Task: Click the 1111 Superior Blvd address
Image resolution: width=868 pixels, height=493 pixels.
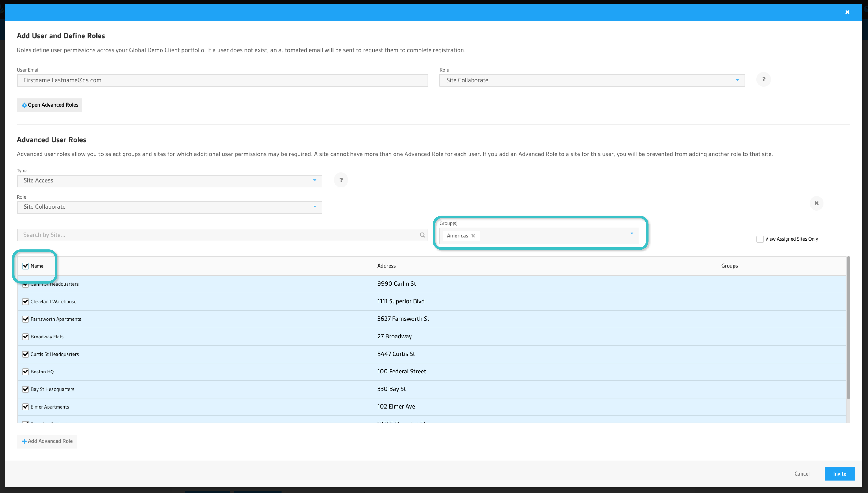Action: [x=401, y=301]
